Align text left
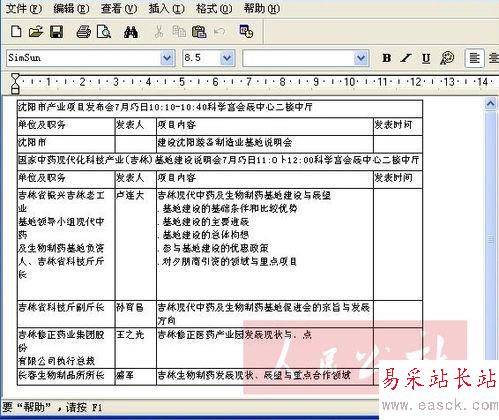 [x=474, y=58]
